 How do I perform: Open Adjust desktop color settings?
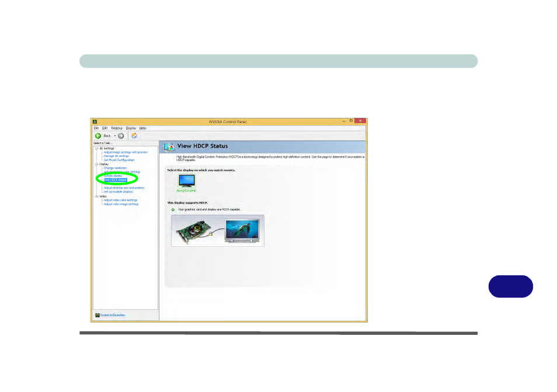[122, 172]
